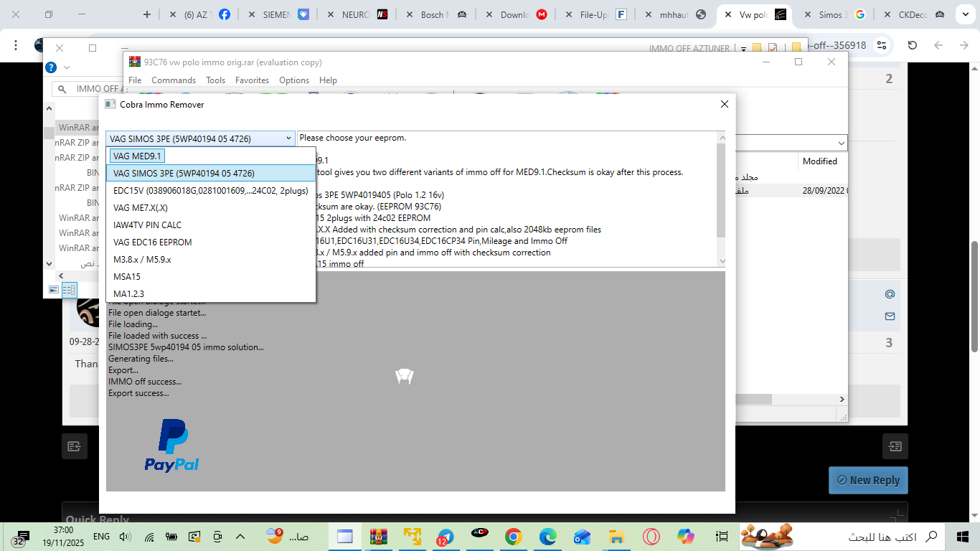Screen dimensions: 980x551
Task: Open the WinRAR File menu
Action: (135, 80)
